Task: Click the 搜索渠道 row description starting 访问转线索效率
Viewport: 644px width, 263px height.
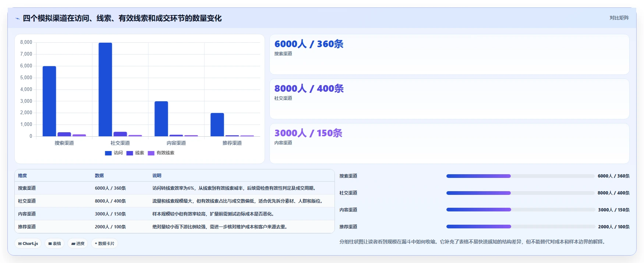Action: (x=234, y=188)
